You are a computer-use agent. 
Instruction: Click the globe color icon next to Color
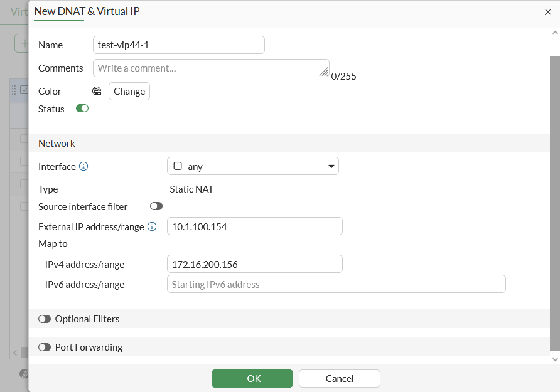[x=97, y=91]
